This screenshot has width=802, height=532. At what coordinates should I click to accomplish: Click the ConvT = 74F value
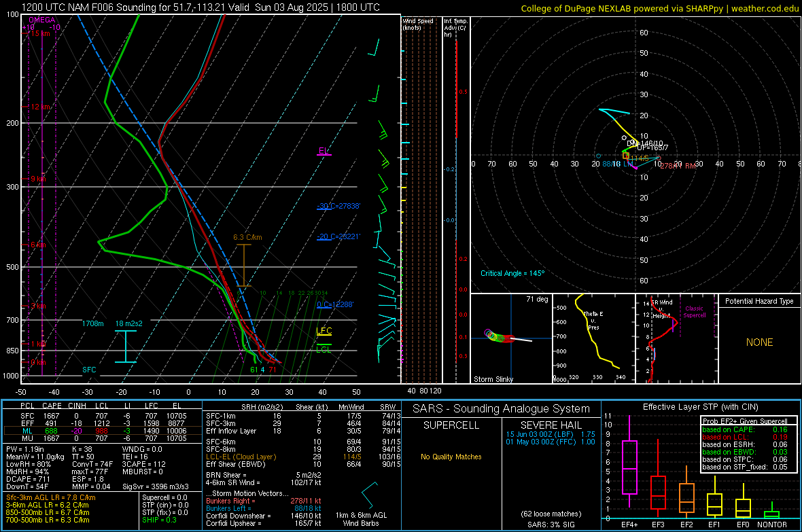point(92,464)
